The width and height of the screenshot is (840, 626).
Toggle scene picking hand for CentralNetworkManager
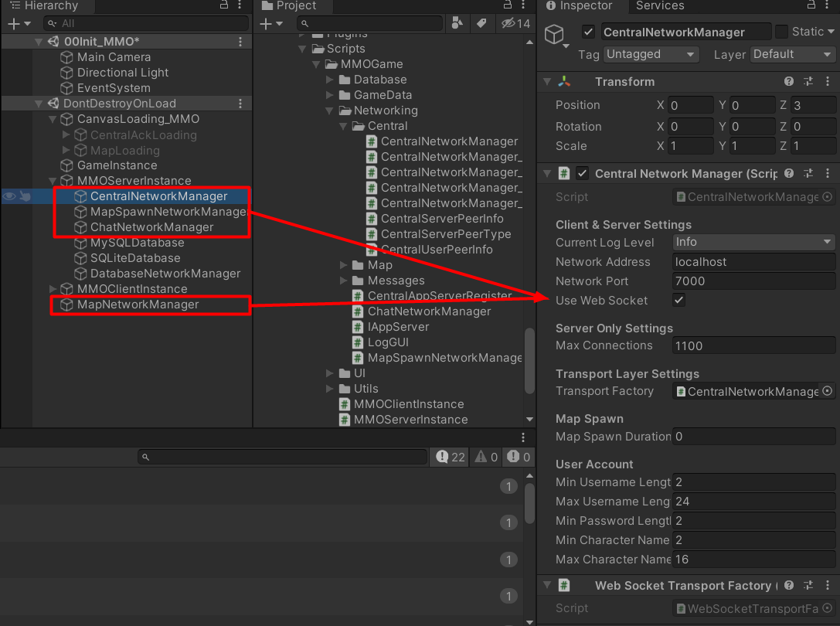pyautogui.click(x=26, y=196)
